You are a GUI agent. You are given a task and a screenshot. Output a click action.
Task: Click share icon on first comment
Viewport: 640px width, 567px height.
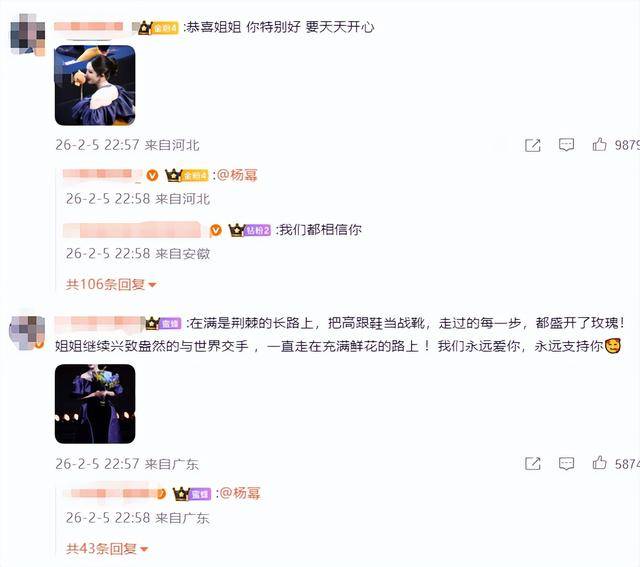533,145
